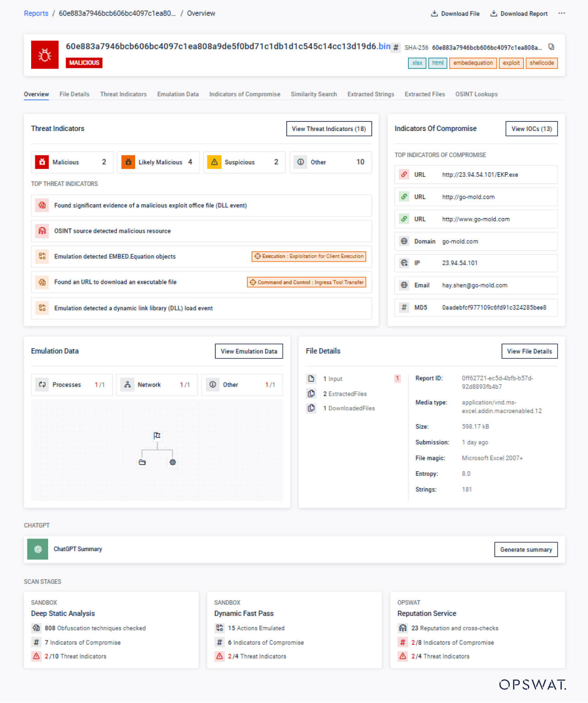
Task: Filter by Malicious threat indicators
Action: [x=72, y=162]
